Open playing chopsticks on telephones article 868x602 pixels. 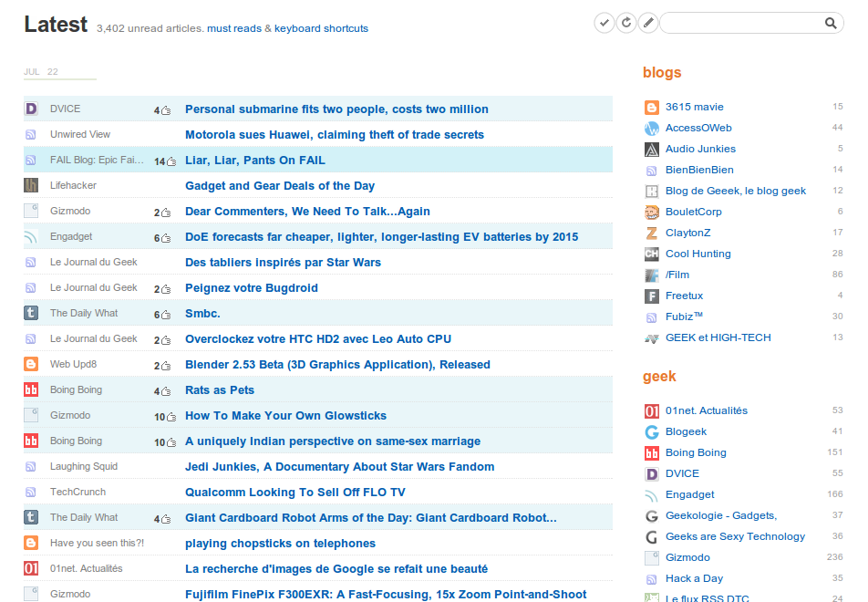point(280,543)
